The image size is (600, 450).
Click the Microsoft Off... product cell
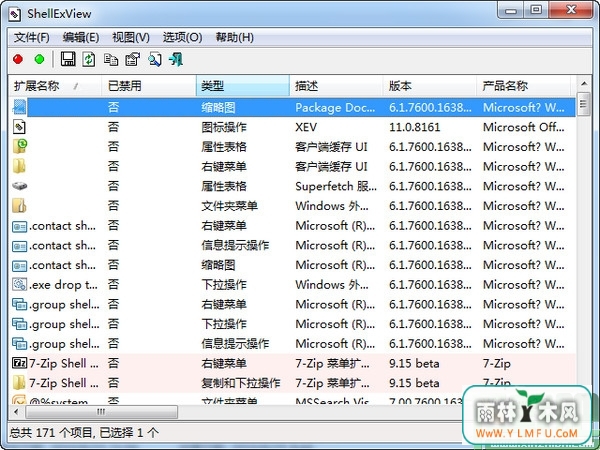click(x=523, y=127)
